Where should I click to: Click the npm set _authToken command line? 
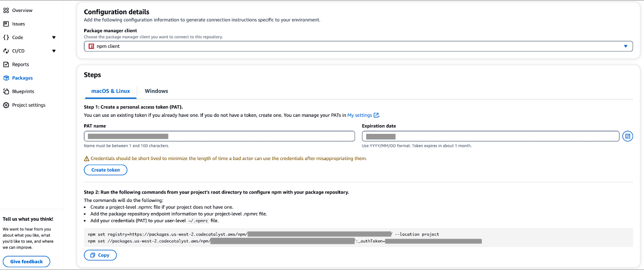point(285,241)
